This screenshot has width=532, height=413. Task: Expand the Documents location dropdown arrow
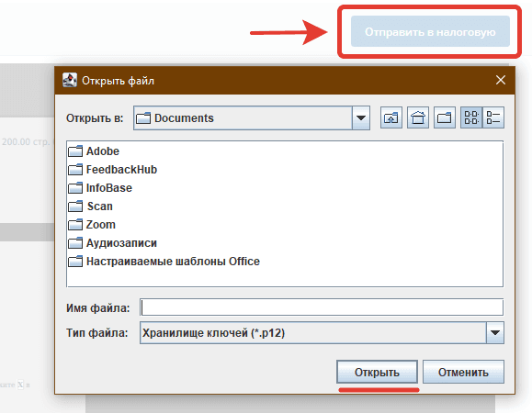361,117
